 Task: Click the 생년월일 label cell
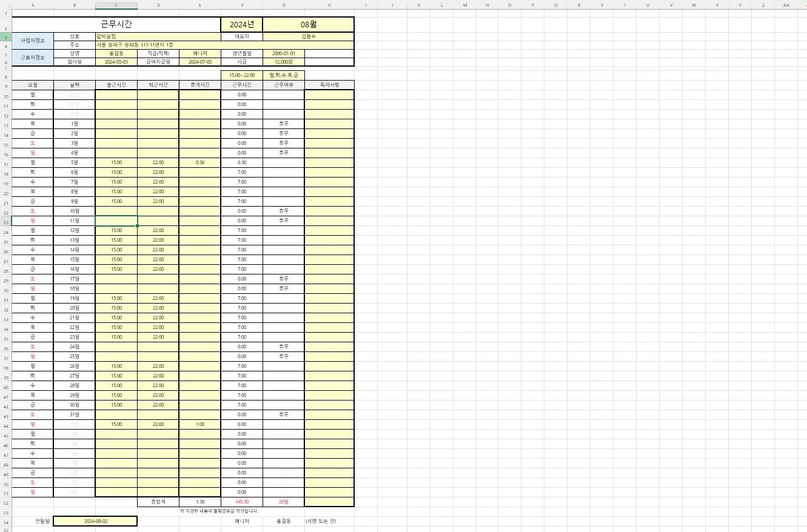point(242,53)
